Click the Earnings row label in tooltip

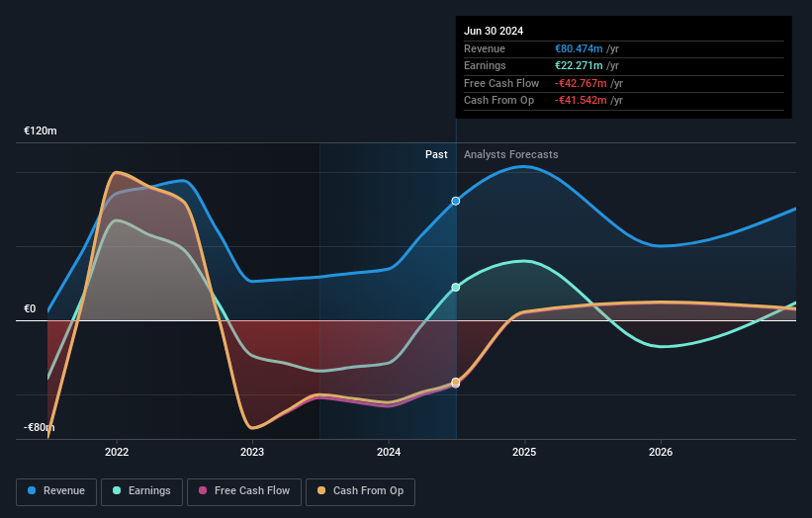pos(485,65)
